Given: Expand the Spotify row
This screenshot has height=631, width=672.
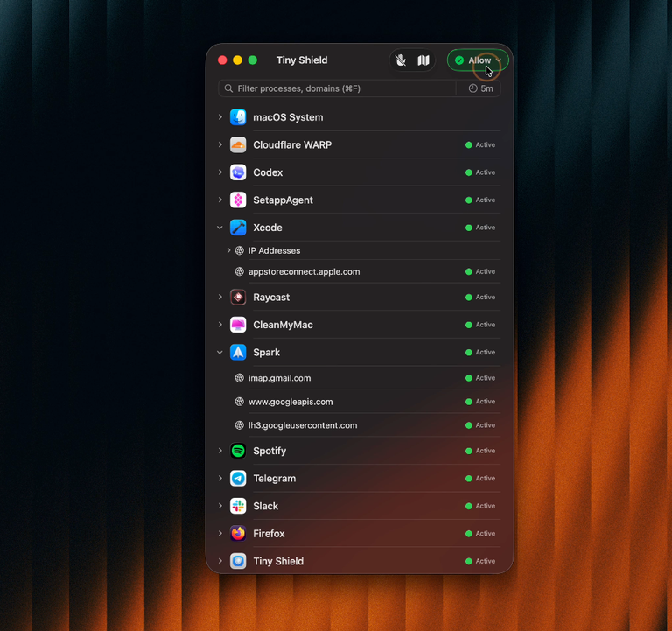Looking at the screenshot, I should [x=220, y=451].
